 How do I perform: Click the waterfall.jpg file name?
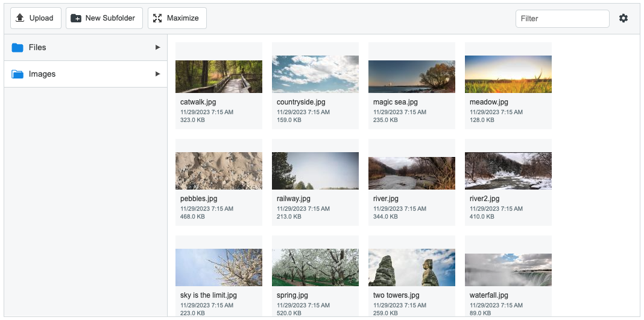tap(489, 295)
